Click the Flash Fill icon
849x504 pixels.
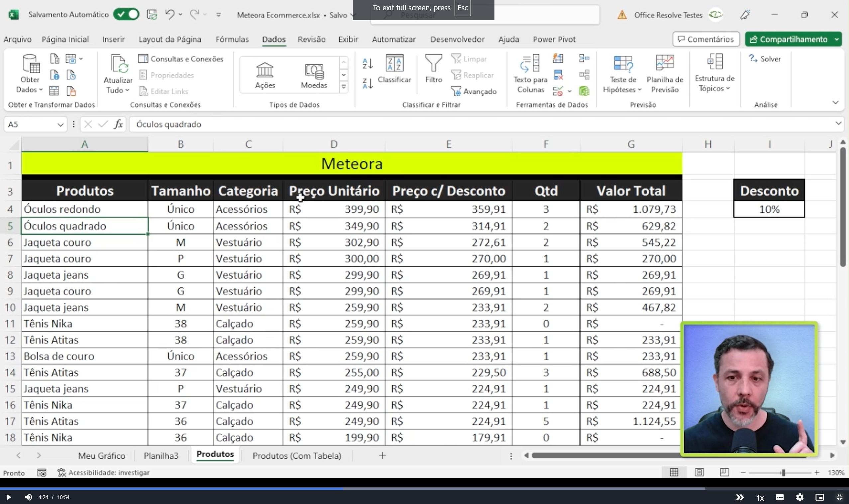pyautogui.click(x=558, y=58)
